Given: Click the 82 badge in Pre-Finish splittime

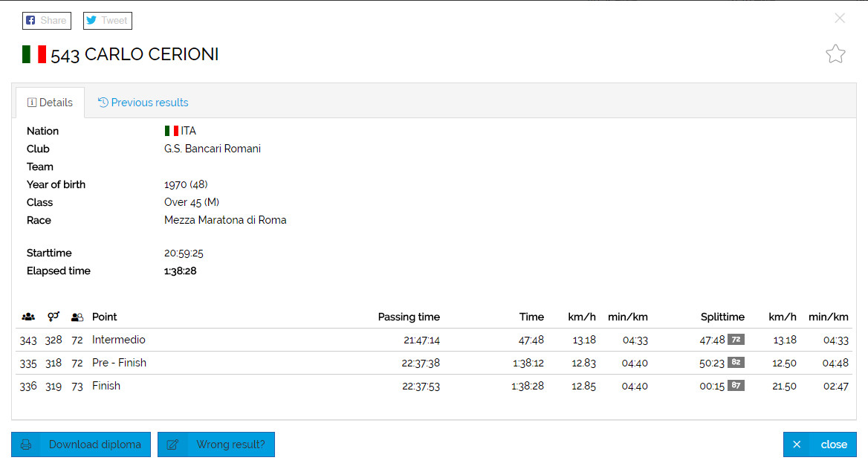Looking at the screenshot, I should (736, 363).
